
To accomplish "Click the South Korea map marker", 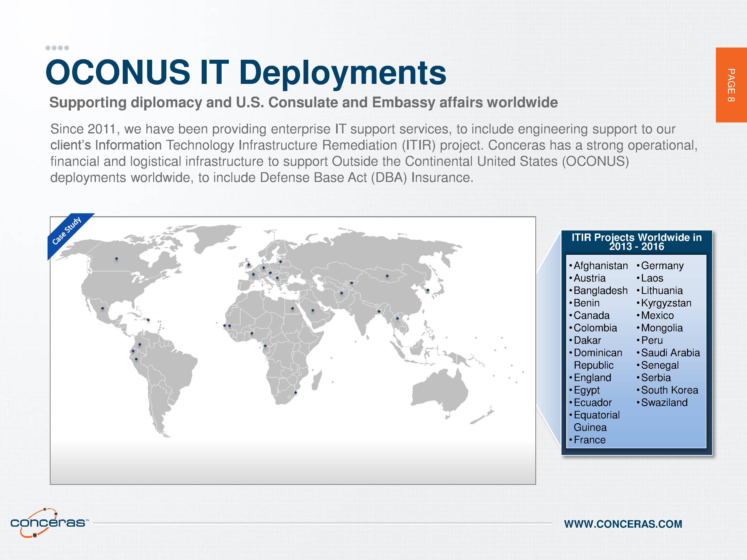I will pos(428,290).
